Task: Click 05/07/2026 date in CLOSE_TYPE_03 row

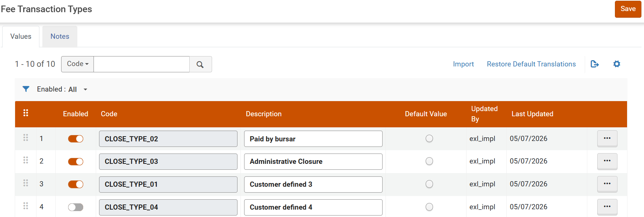Action: pos(528,161)
